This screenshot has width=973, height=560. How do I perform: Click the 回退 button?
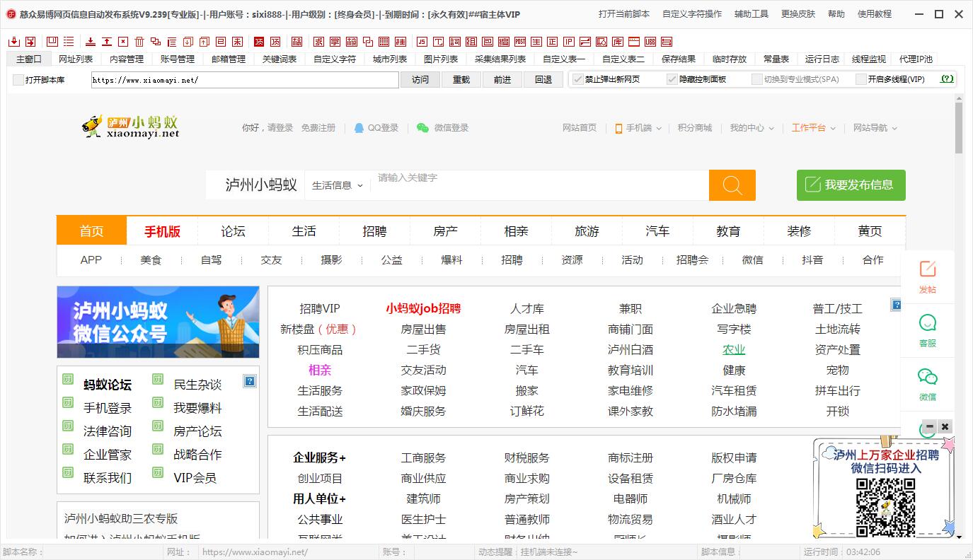click(543, 80)
